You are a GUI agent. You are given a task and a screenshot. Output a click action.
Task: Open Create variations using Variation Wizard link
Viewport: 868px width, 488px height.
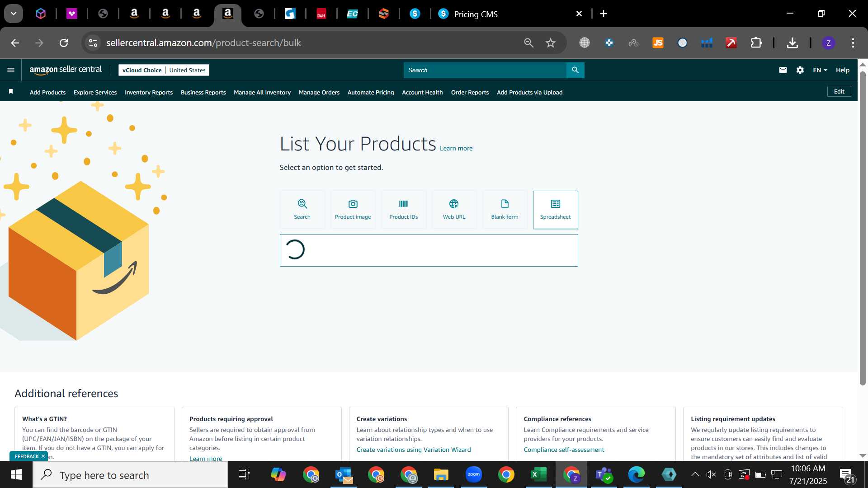tap(414, 450)
